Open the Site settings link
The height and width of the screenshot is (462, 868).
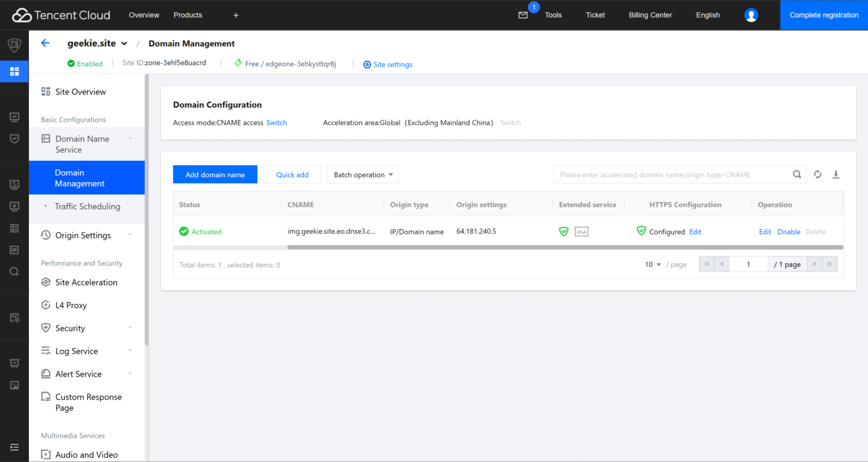tap(392, 64)
